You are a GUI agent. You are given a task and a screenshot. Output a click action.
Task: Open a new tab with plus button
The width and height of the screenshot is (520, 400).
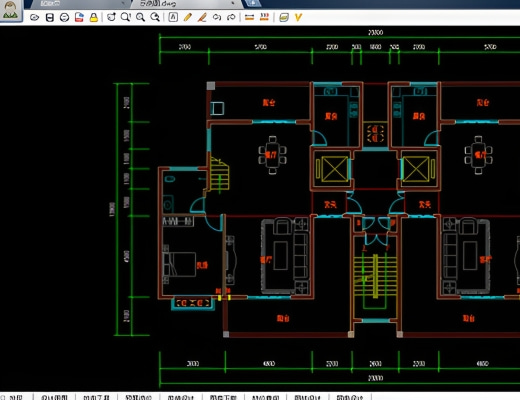tap(253, 4)
